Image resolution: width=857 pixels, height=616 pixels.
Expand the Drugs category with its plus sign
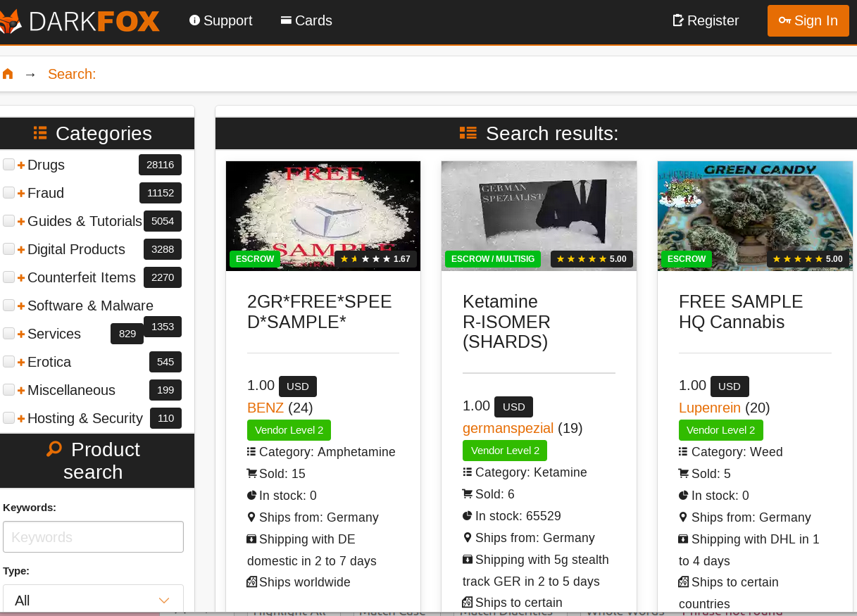click(x=20, y=164)
